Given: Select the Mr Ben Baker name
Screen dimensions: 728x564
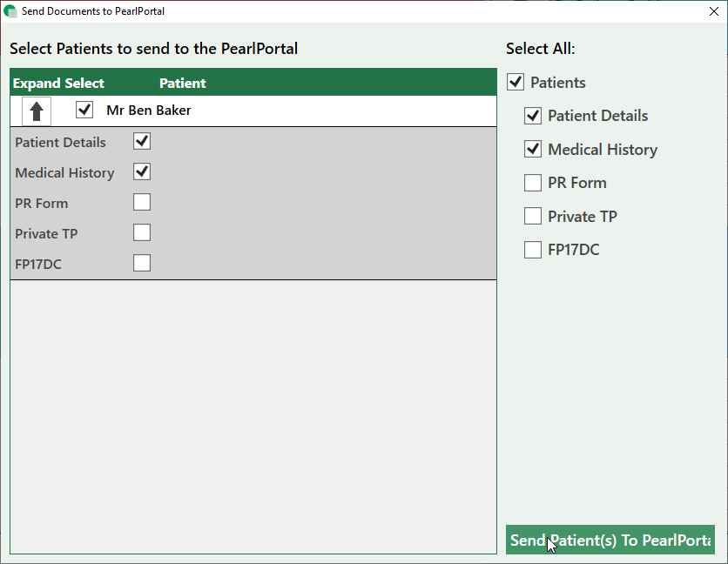Looking at the screenshot, I should coord(149,111).
